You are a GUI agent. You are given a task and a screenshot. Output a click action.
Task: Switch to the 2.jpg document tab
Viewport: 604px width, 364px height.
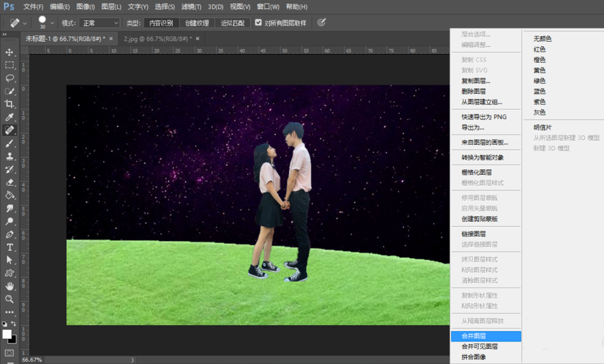[x=157, y=39]
